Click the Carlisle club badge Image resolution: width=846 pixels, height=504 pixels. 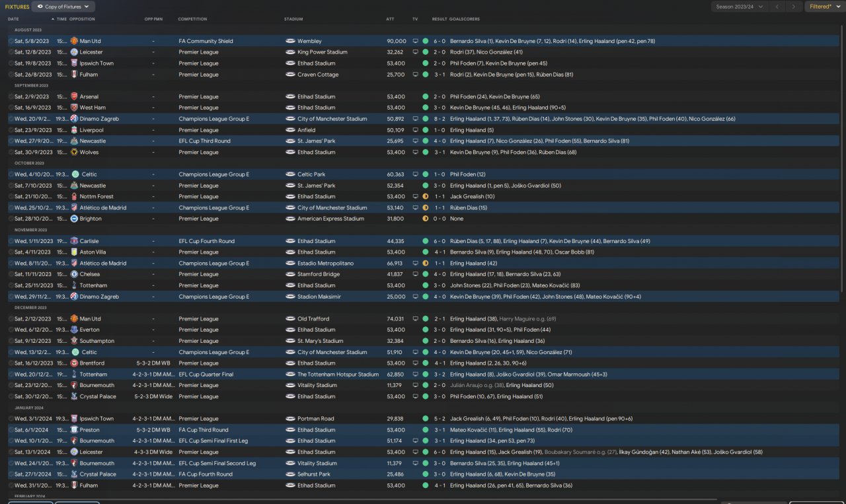tap(75, 241)
